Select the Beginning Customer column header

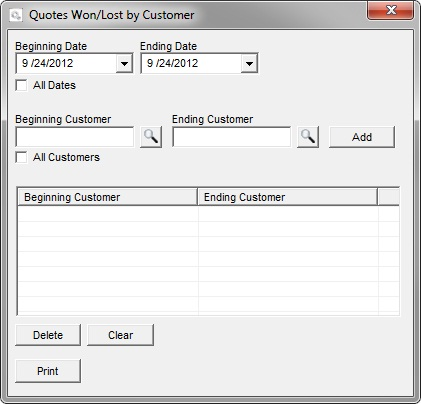tap(107, 197)
